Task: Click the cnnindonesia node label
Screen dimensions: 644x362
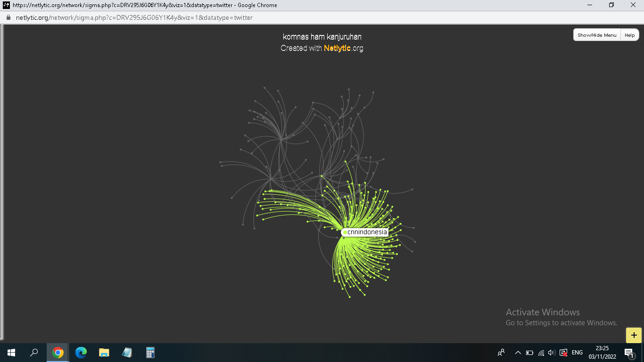Action: pyautogui.click(x=367, y=232)
